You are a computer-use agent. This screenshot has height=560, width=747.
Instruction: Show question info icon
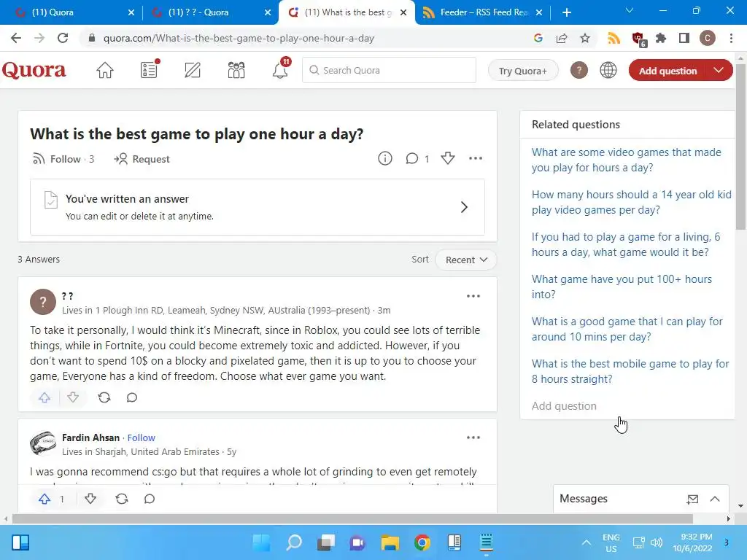385,158
